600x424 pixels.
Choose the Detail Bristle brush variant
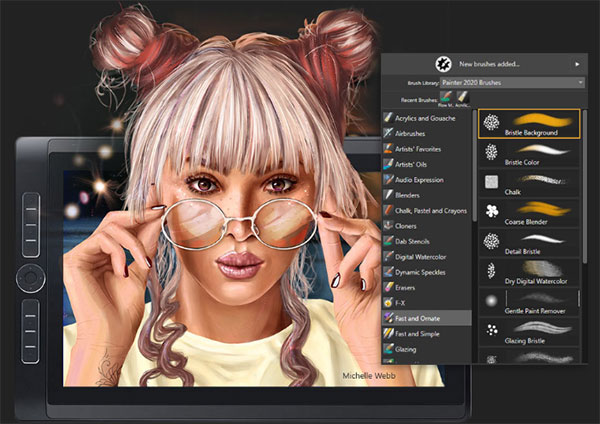coord(529,243)
